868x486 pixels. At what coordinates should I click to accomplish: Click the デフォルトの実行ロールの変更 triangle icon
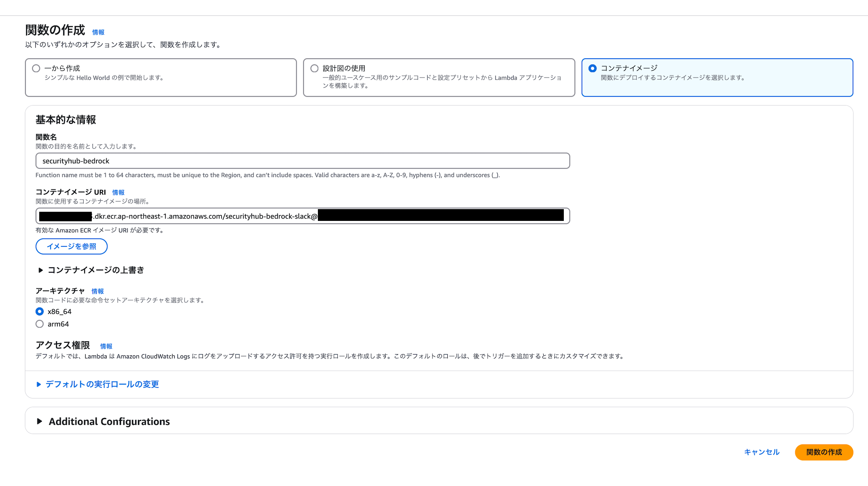pyautogui.click(x=39, y=384)
